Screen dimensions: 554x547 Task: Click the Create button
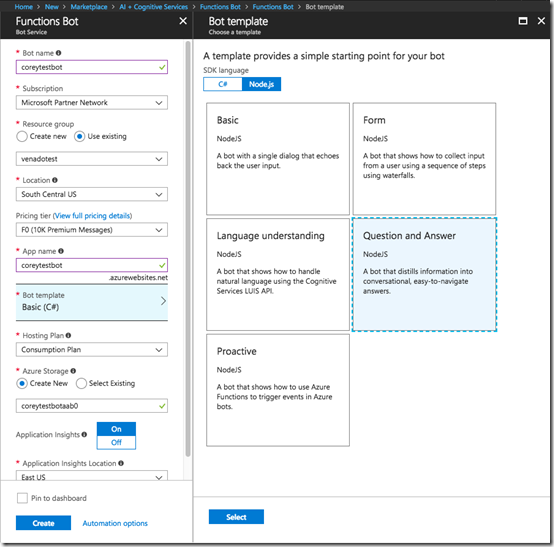(x=43, y=523)
